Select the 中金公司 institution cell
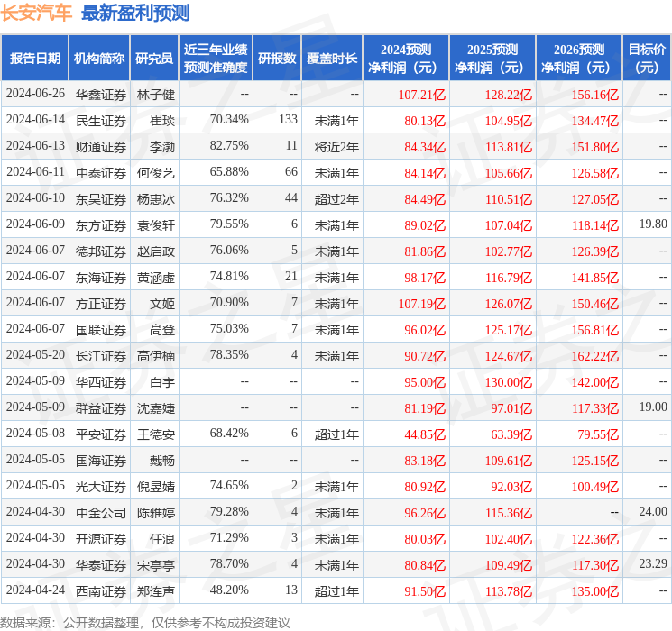The height and width of the screenshot is (631, 672). [x=101, y=513]
